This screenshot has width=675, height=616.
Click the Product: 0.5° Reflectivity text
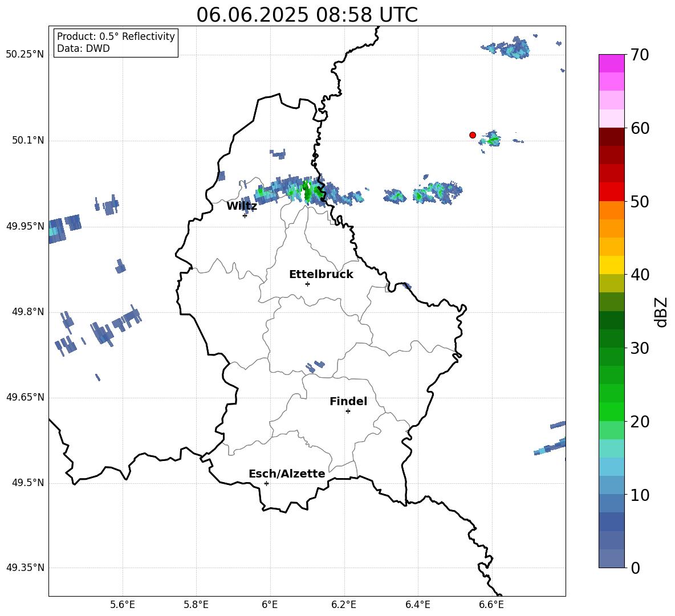(x=116, y=36)
